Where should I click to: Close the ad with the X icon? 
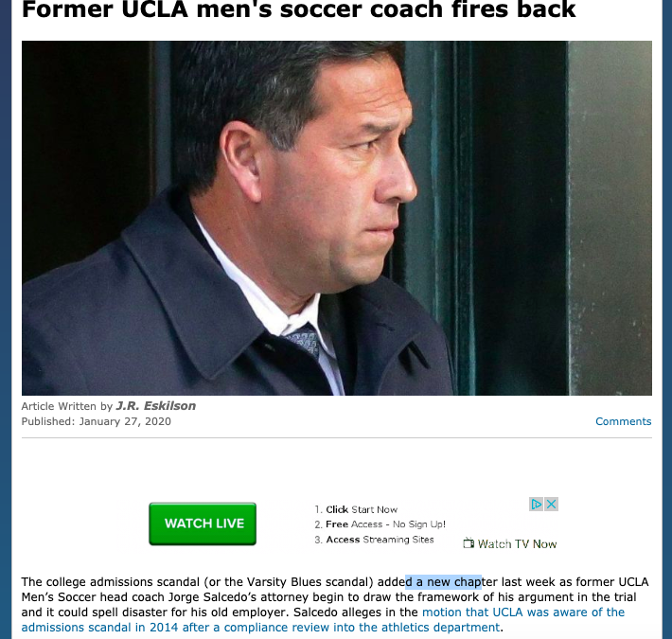pyautogui.click(x=551, y=505)
